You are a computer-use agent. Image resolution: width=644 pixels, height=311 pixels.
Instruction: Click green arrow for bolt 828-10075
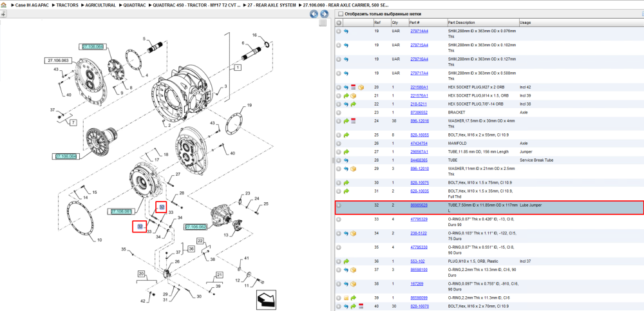pos(346,183)
